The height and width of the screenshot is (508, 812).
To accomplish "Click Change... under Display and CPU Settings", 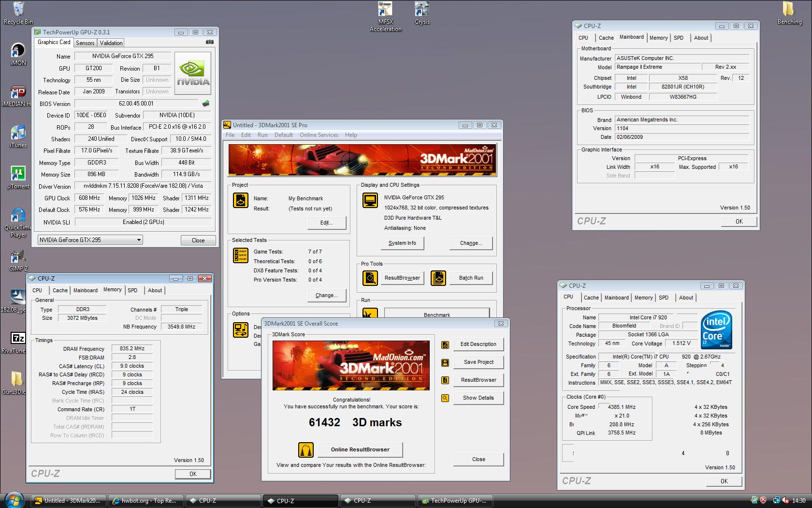I will tap(471, 243).
